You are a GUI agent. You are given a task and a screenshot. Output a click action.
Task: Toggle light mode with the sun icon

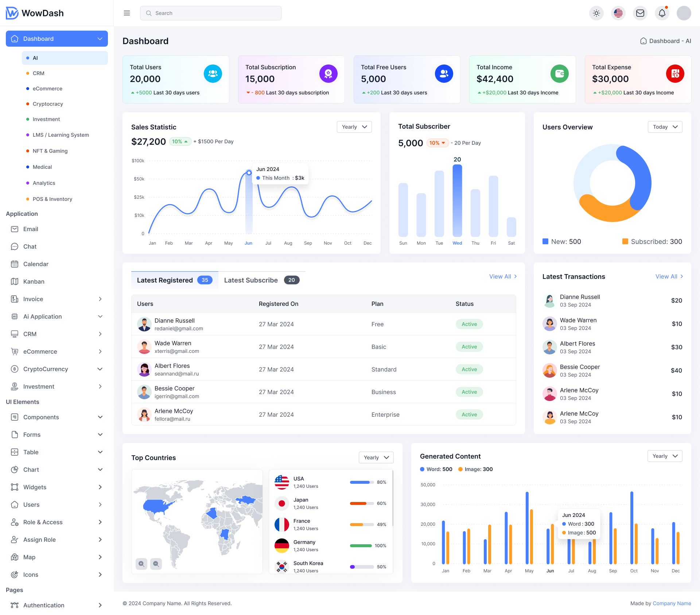tap(596, 13)
